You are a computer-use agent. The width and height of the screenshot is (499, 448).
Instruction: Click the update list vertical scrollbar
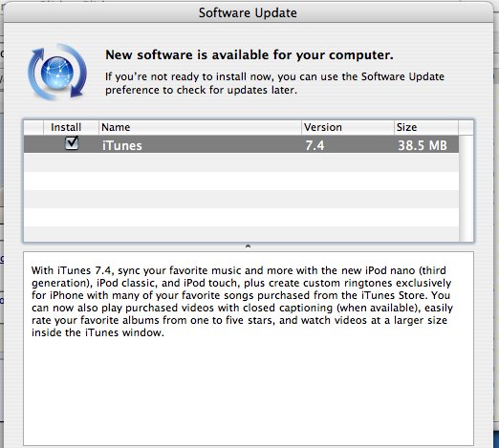click(x=466, y=188)
